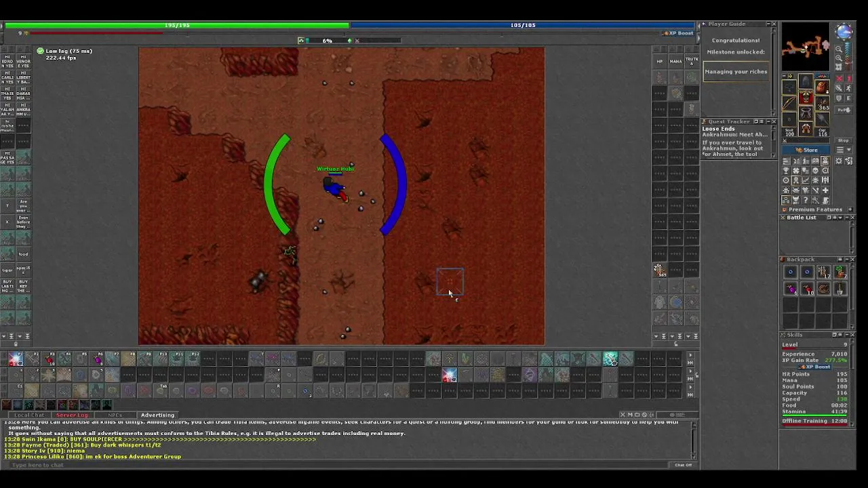Click the XP Gain Rate row in Skills
Image resolution: width=868 pixels, height=488 pixels.
(814, 360)
